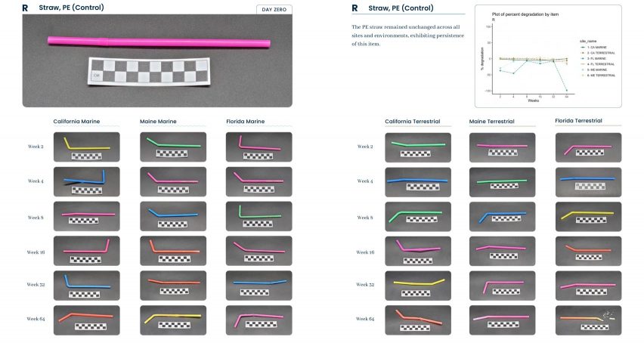Open Florida Marine Week 4 photo

pos(259,181)
